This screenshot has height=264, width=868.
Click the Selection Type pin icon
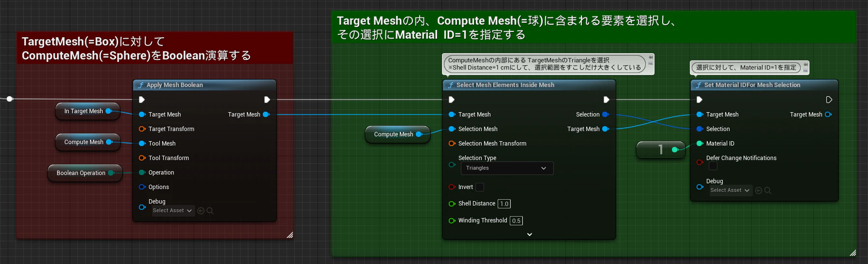click(x=452, y=164)
